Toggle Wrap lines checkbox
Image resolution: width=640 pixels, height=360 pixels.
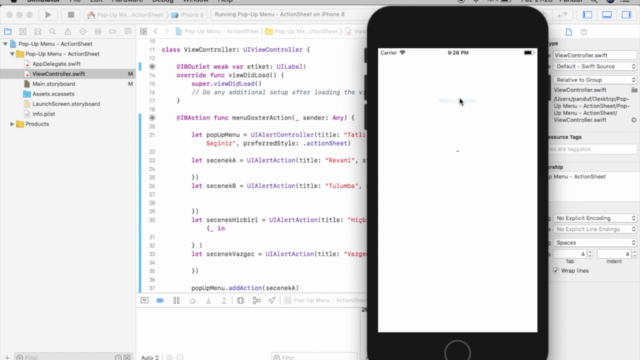pos(556,271)
